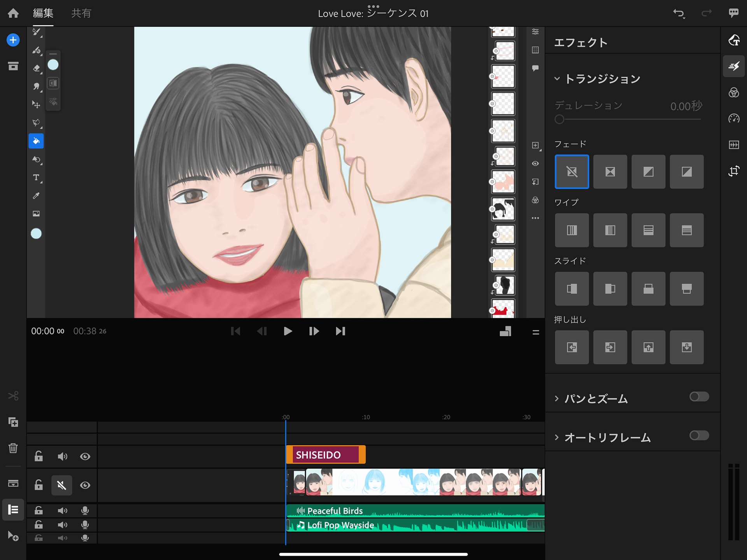This screenshot has height=560, width=747.
Task: Apply the first slide transition
Action: [x=572, y=289]
